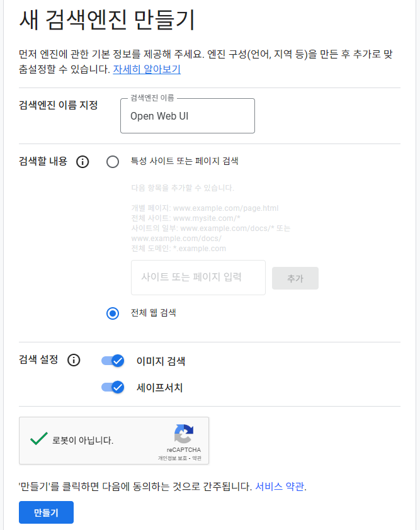Click the info icon beside 검색 설정
The image size is (420, 530).
click(x=74, y=360)
